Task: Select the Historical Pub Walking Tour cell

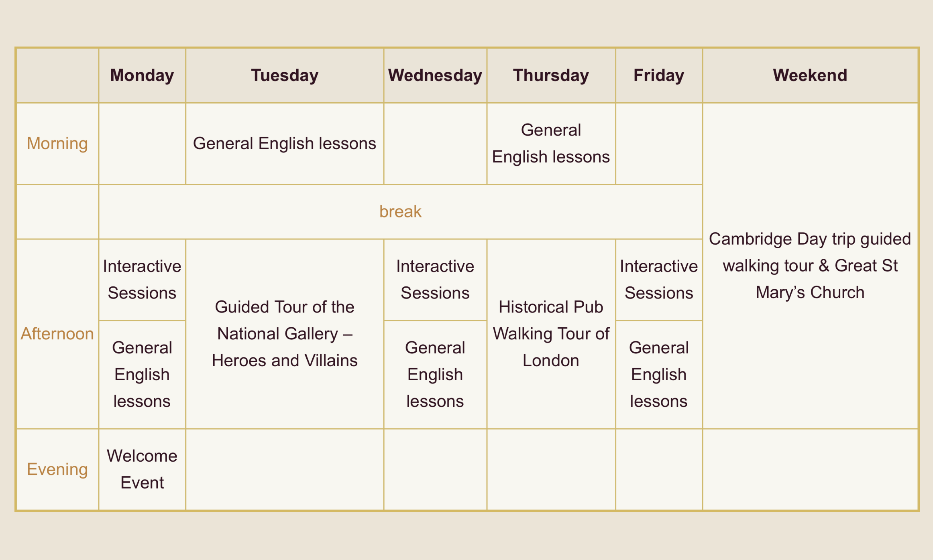Action: pyautogui.click(x=551, y=334)
